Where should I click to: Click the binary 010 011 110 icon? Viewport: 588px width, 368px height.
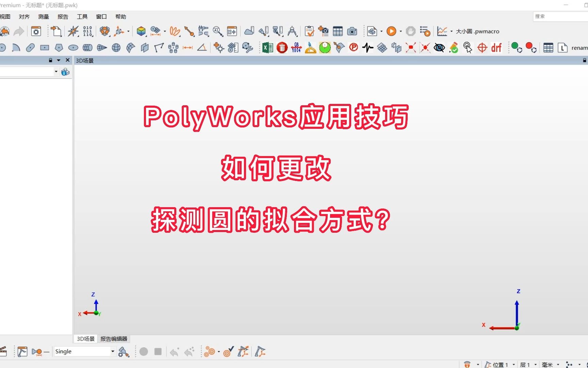87,31
